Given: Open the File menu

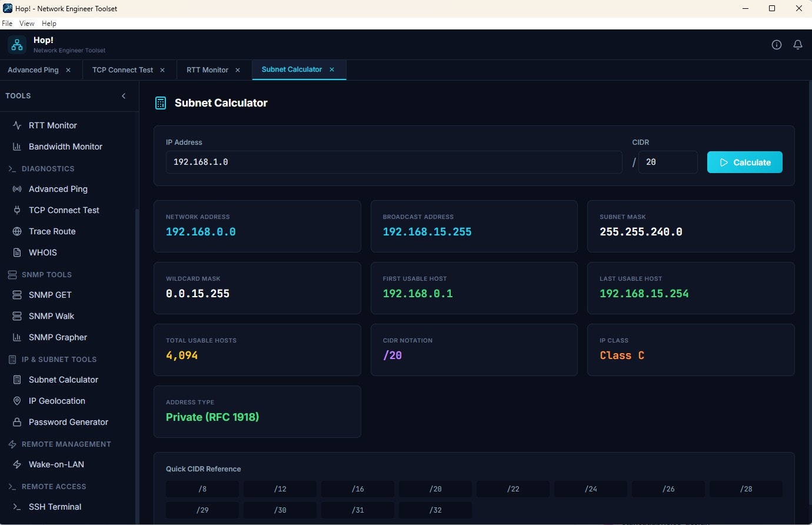Looking at the screenshot, I should pyautogui.click(x=7, y=23).
